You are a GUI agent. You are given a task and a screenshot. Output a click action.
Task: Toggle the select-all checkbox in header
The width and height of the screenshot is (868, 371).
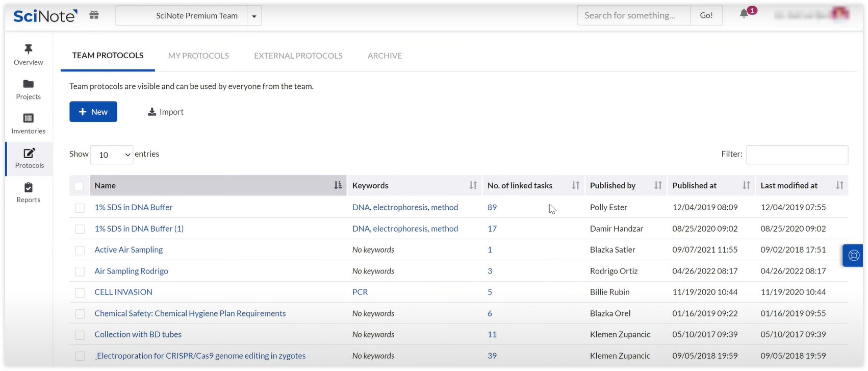79,186
